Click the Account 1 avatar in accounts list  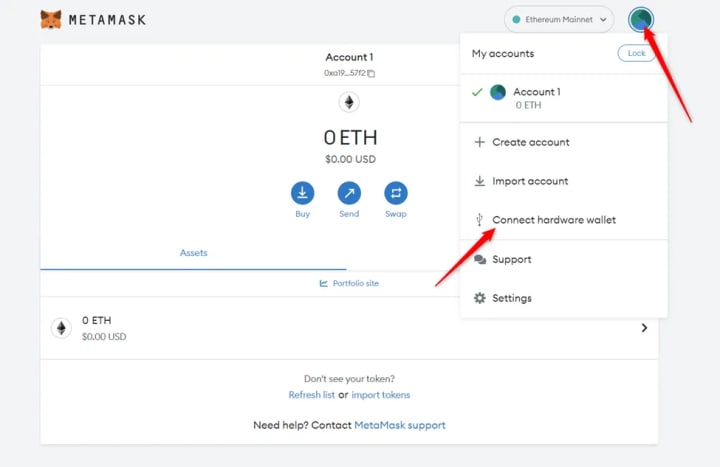coord(498,92)
